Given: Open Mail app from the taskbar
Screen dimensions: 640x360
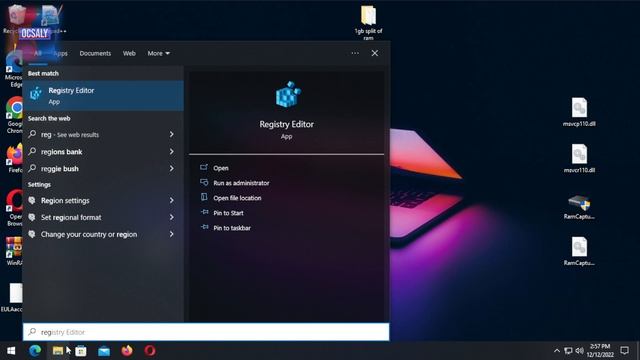Looking at the screenshot, I should (104, 351).
